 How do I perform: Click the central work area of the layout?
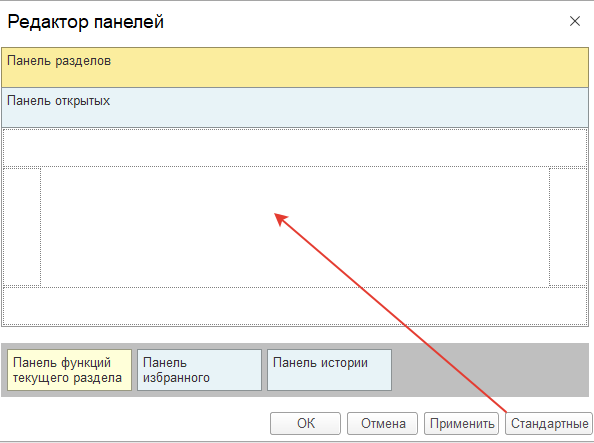click(x=295, y=227)
